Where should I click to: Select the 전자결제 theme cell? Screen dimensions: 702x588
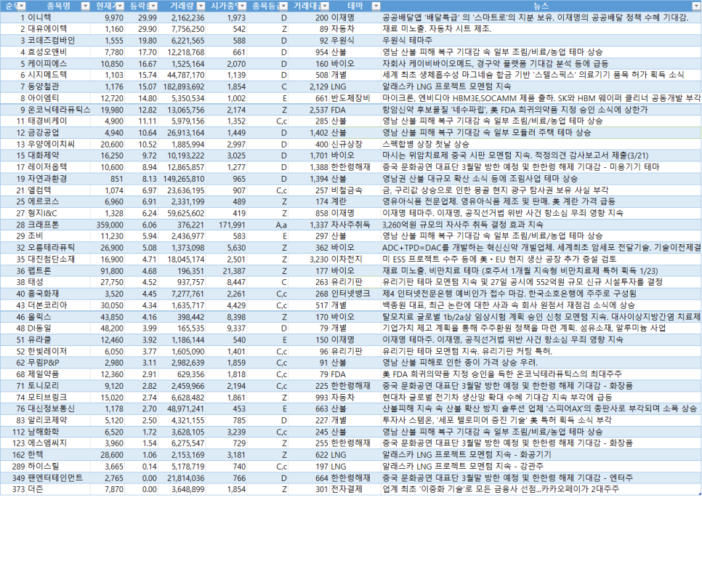click(x=355, y=489)
